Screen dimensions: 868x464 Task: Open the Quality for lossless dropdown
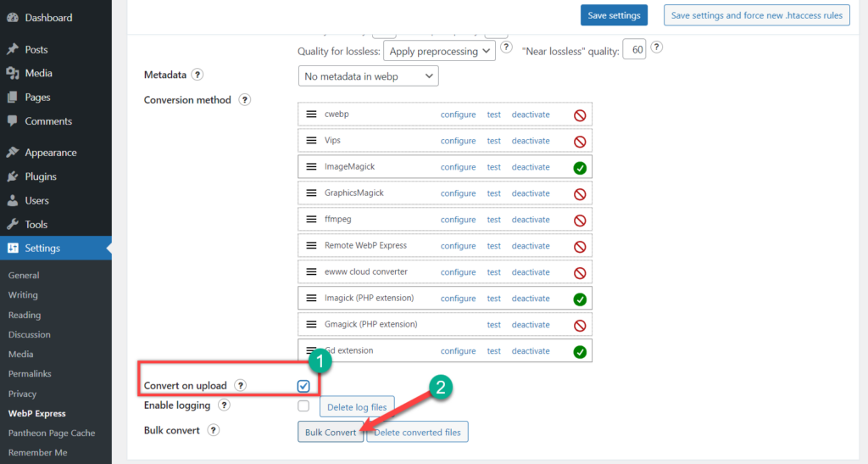[440, 51]
